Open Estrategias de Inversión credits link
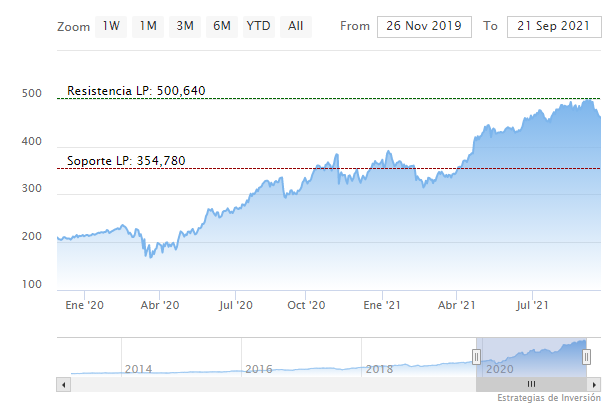 click(549, 400)
